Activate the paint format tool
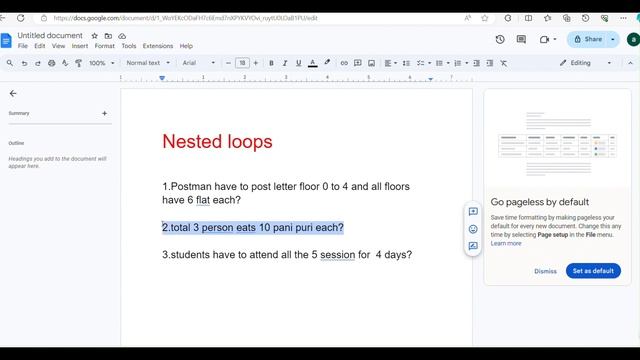Viewport: 640px width, 360px height. tap(78, 63)
